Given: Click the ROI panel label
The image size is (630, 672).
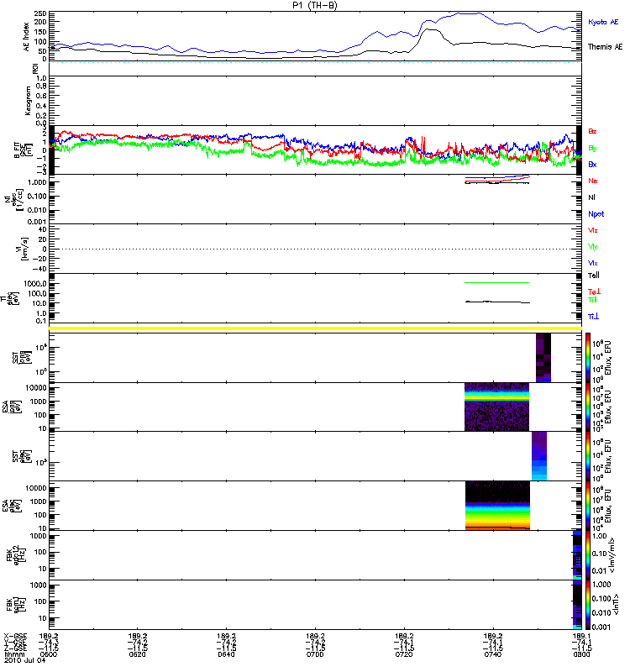Looking at the screenshot, I should point(36,69).
